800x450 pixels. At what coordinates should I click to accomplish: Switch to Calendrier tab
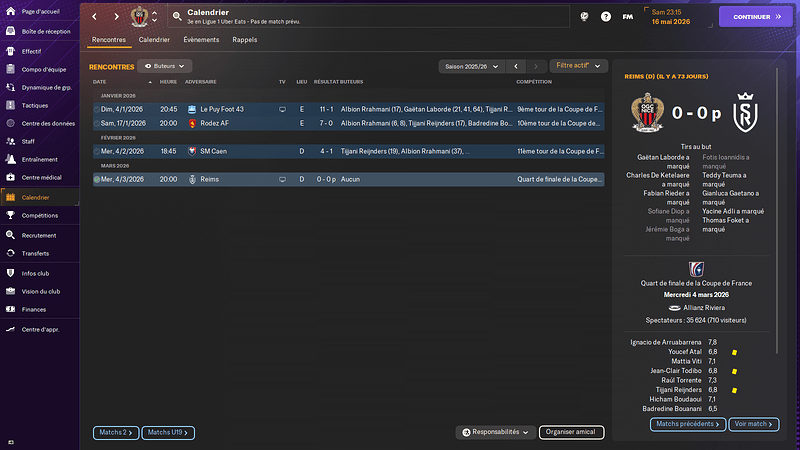point(154,40)
